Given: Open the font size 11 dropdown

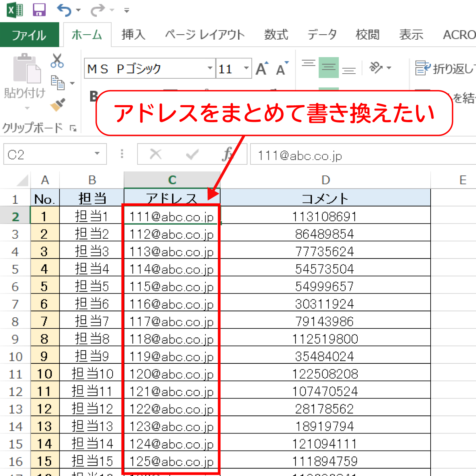Looking at the screenshot, I should click(x=246, y=68).
